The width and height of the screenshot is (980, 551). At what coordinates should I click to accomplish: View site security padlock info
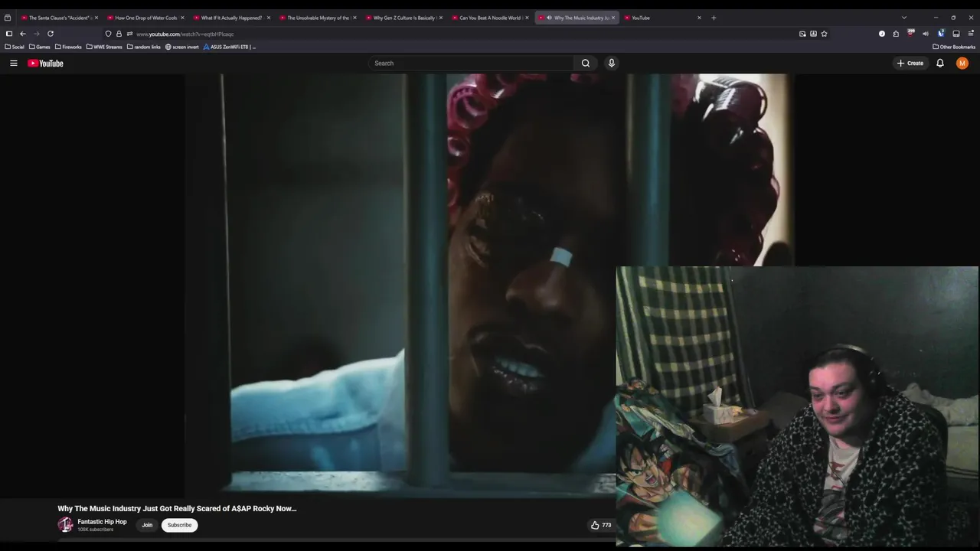(x=119, y=34)
